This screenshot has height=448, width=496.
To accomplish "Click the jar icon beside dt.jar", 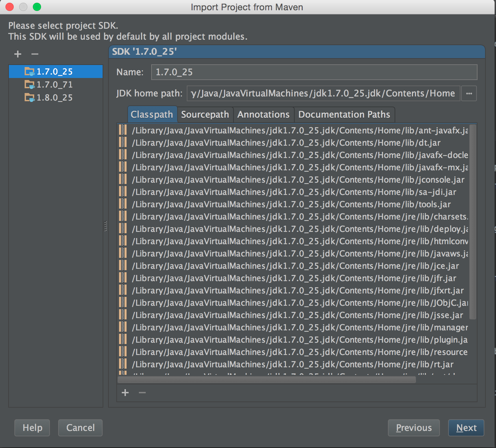I will click(122, 143).
